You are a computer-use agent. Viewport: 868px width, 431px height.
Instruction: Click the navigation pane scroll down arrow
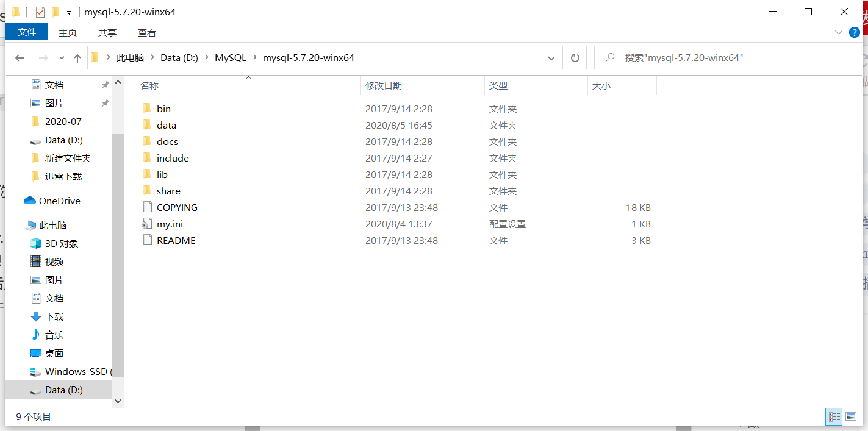tap(118, 402)
